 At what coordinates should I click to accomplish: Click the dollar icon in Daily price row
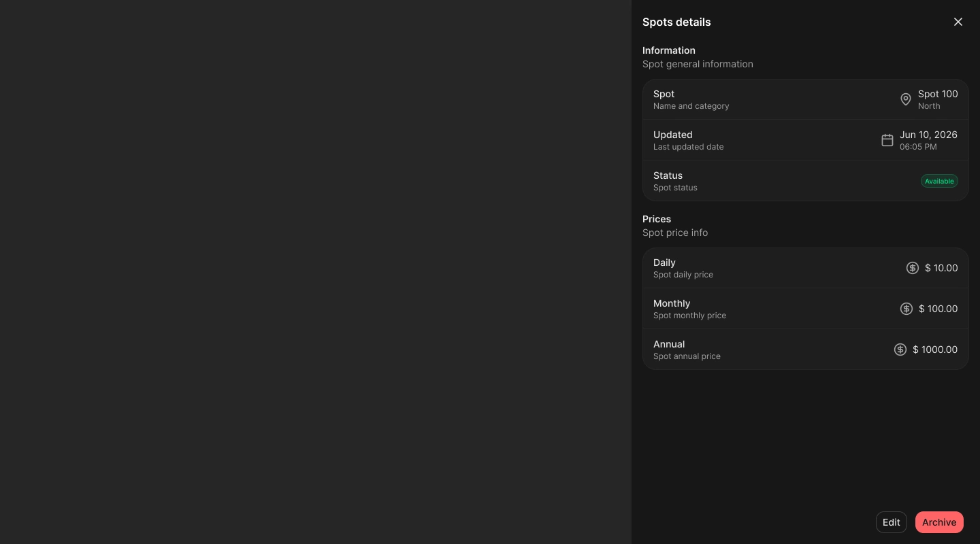[913, 268]
